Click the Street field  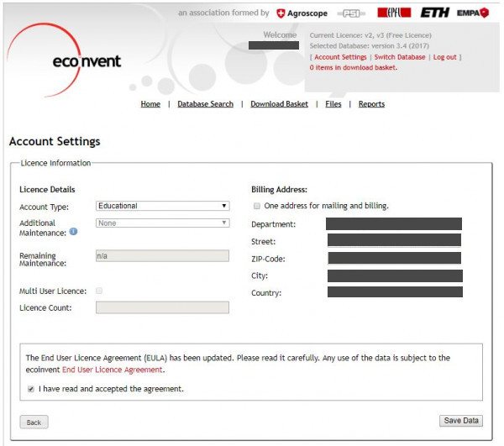pyautogui.click(x=394, y=240)
